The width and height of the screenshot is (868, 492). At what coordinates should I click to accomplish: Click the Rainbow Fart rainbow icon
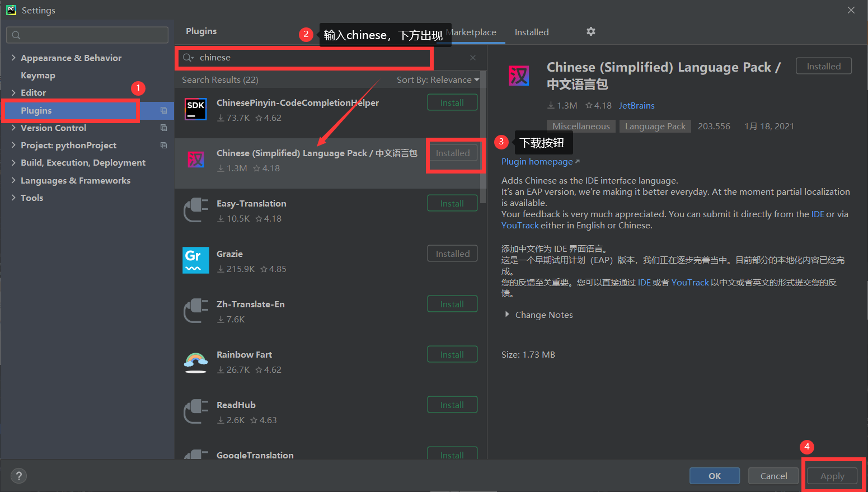[x=196, y=362]
